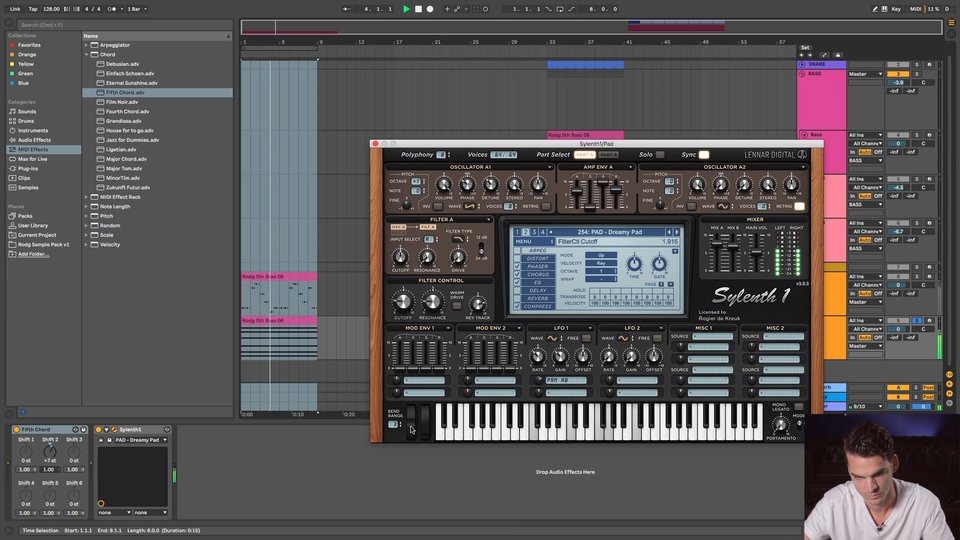Open the Plug-Ins category
The image size is (960, 540).
(x=28, y=168)
